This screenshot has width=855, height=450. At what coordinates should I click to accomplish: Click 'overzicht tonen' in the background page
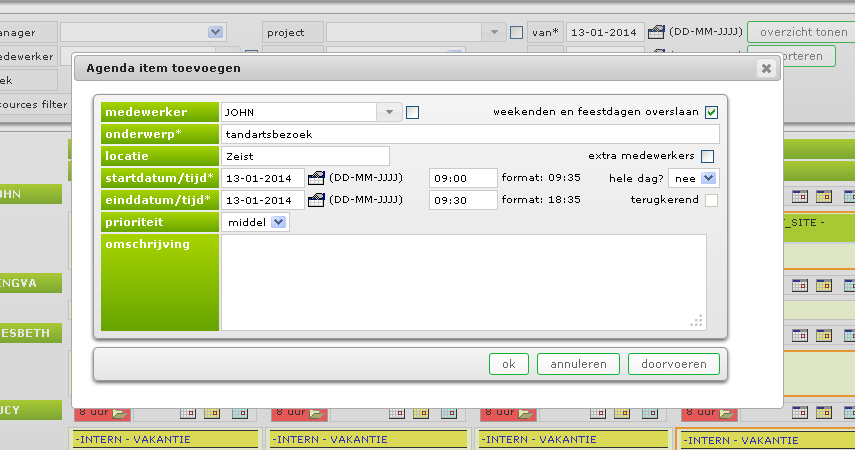(x=803, y=32)
